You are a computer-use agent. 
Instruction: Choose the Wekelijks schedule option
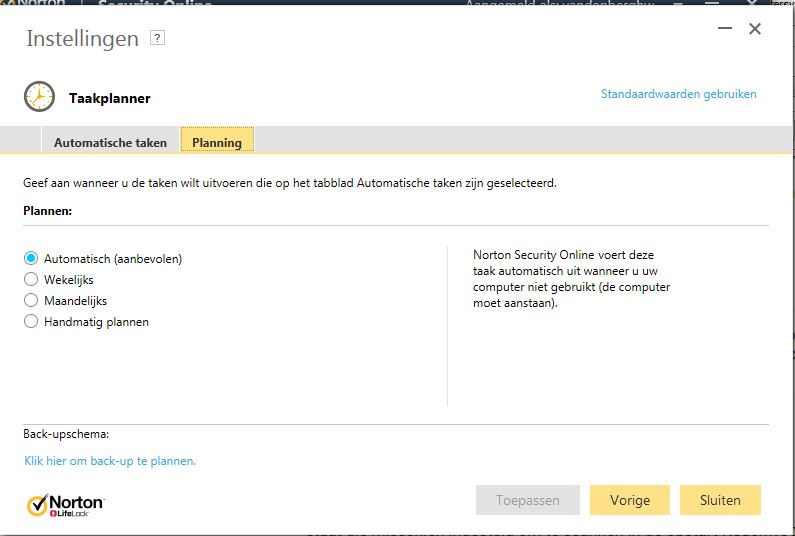tap(31, 280)
